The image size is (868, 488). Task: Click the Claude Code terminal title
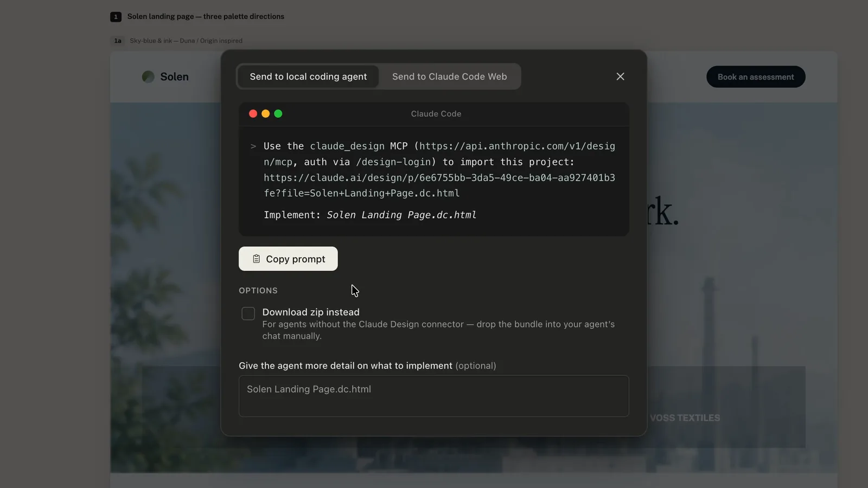click(436, 114)
